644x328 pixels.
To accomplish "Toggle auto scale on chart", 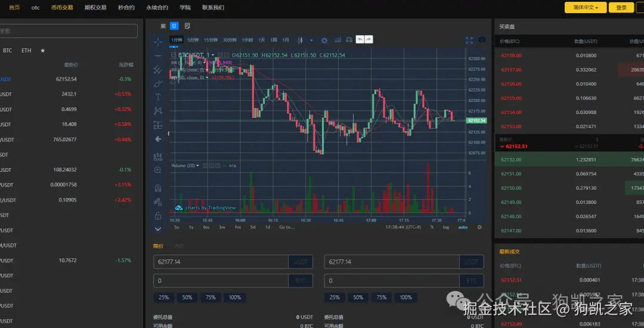I will [463, 227].
